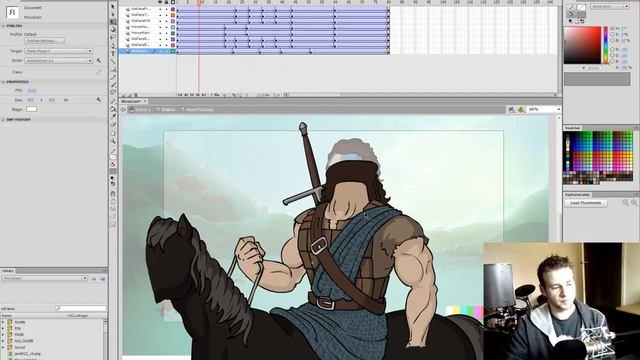The width and height of the screenshot is (640, 360).
Task: Click the Library search input field
Action: [x=81, y=308]
